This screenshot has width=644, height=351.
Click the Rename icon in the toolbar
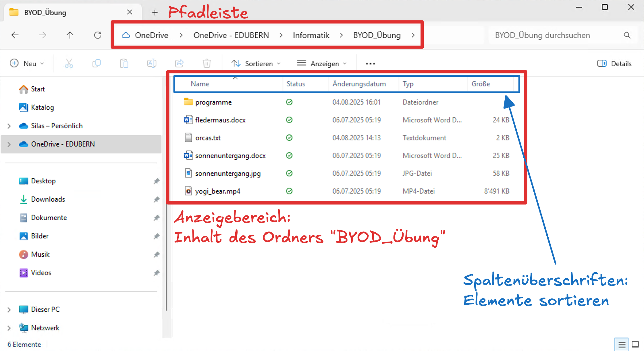click(152, 63)
